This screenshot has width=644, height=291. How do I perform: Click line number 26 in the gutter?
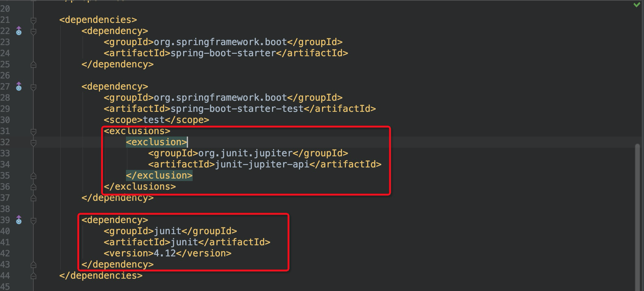click(5, 75)
